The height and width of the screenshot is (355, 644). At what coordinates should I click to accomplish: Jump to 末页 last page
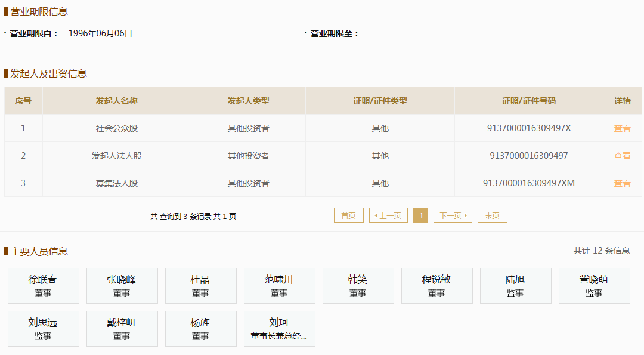pyautogui.click(x=492, y=215)
